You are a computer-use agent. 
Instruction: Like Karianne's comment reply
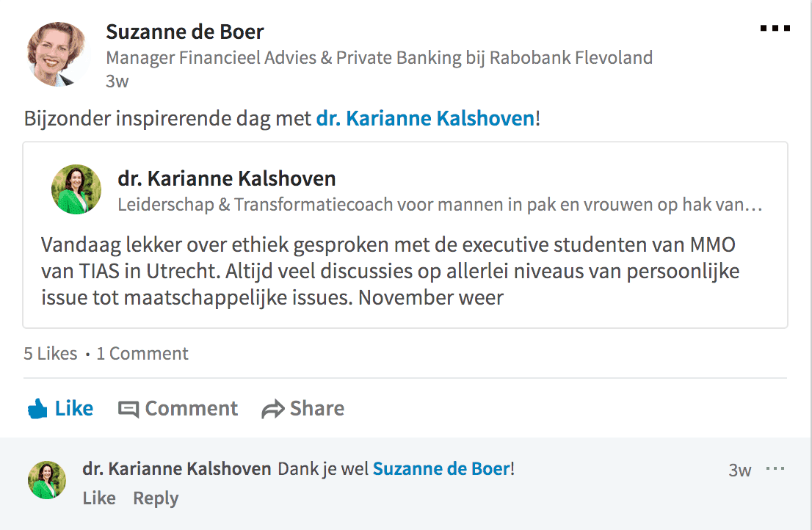pyautogui.click(x=99, y=498)
